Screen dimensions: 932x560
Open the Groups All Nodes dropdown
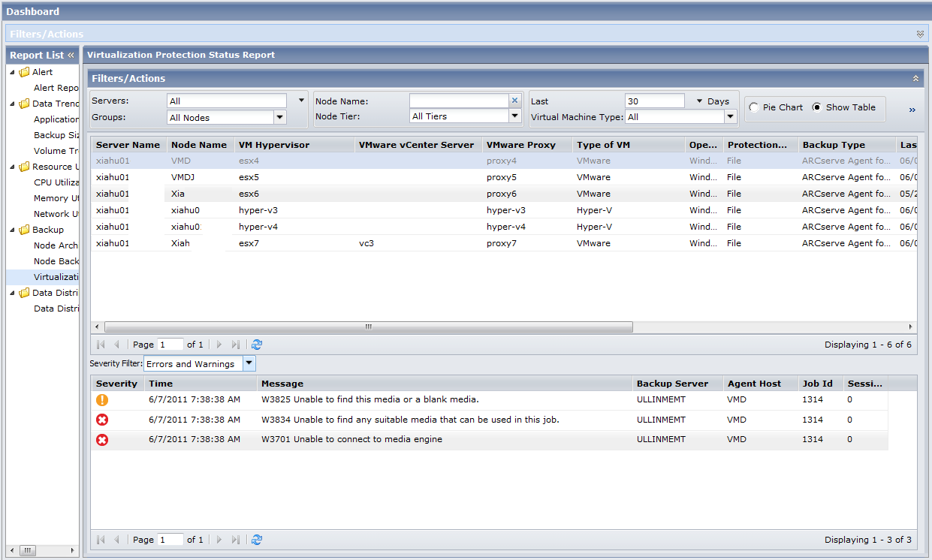coord(280,117)
